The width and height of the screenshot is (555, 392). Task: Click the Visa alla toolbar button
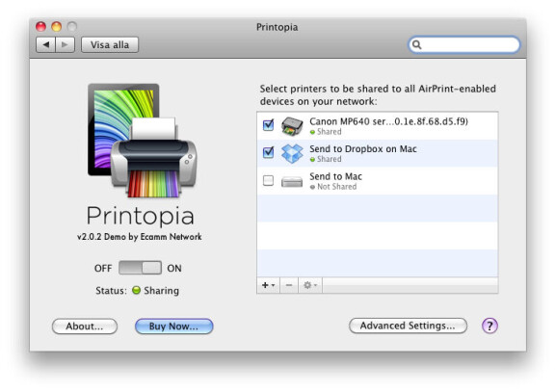[110, 45]
